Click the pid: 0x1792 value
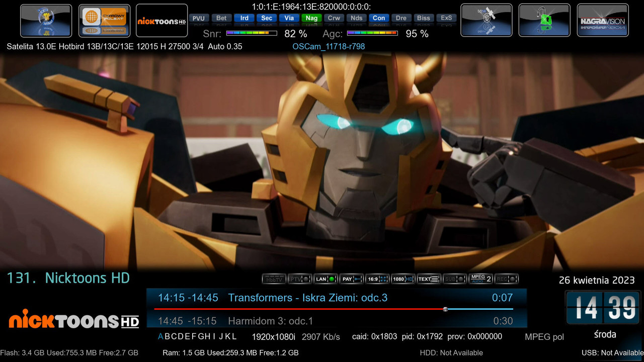Screen dimensions: 644x362 (x=422, y=337)
